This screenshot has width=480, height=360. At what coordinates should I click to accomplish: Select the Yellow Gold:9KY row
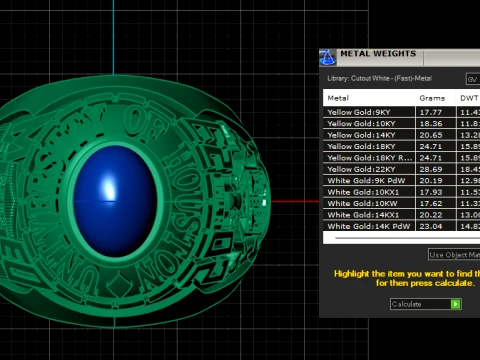(401, 112)
